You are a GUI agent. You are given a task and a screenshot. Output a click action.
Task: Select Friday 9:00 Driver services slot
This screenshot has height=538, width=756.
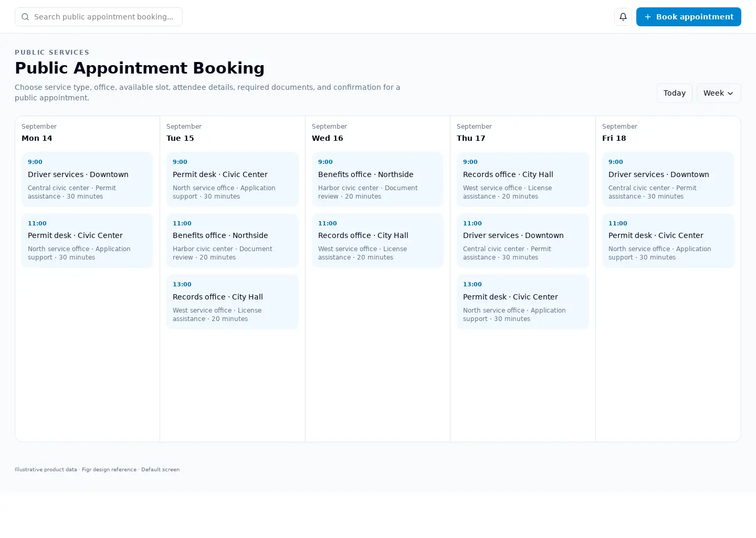point(668,179)
